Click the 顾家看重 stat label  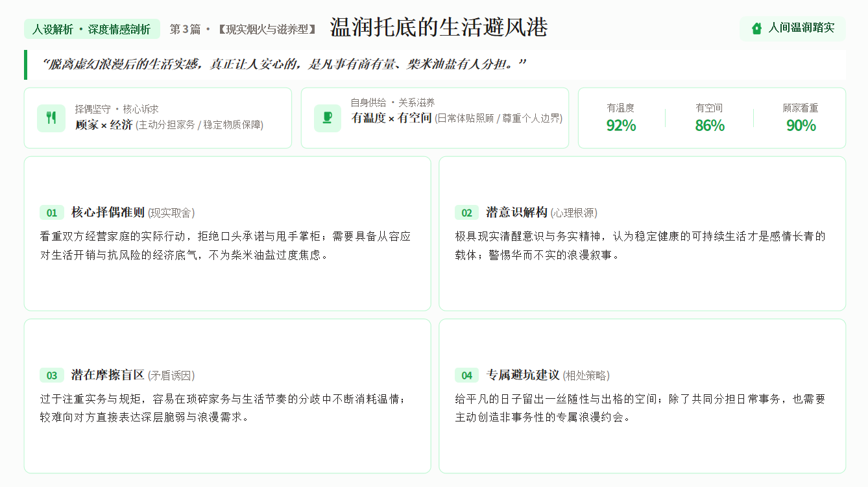[x=801, y=108]
